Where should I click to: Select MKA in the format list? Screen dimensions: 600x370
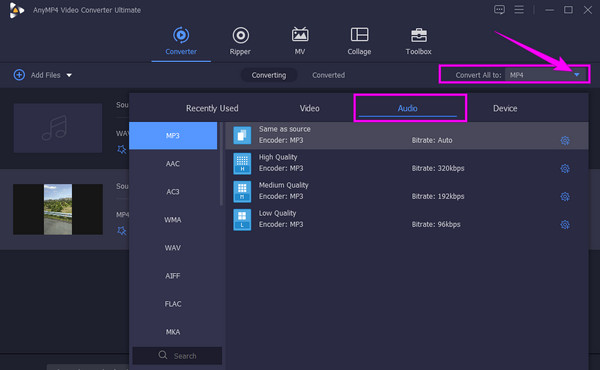pos(173,332)
